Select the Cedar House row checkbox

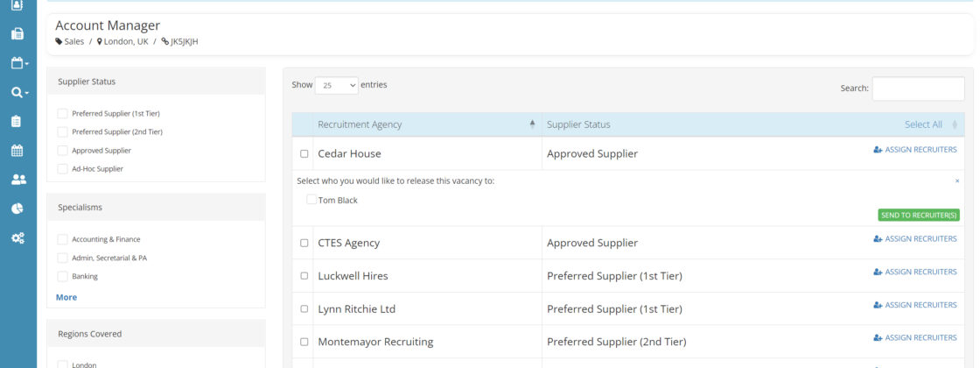pos(304,153)
